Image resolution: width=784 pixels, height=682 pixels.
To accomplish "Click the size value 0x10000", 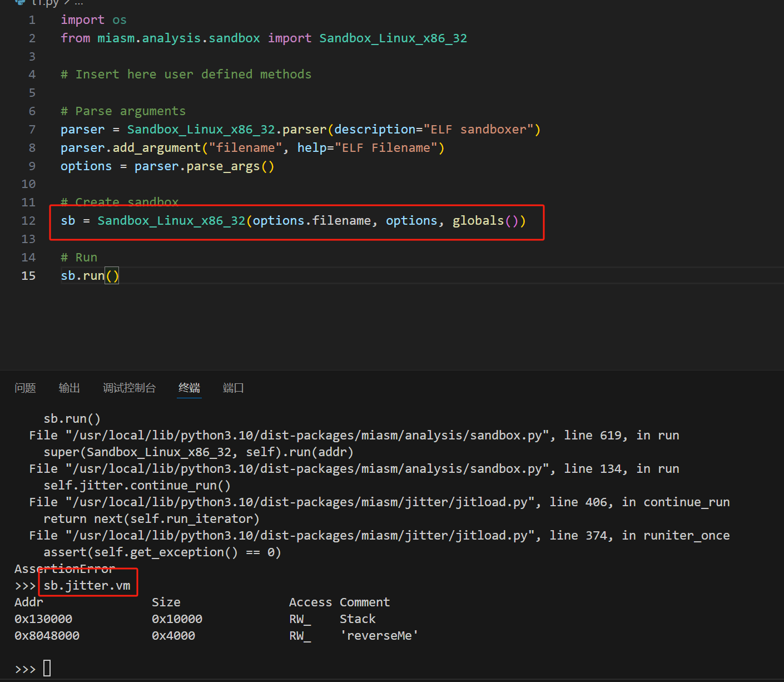I will (x=177, y=619).
